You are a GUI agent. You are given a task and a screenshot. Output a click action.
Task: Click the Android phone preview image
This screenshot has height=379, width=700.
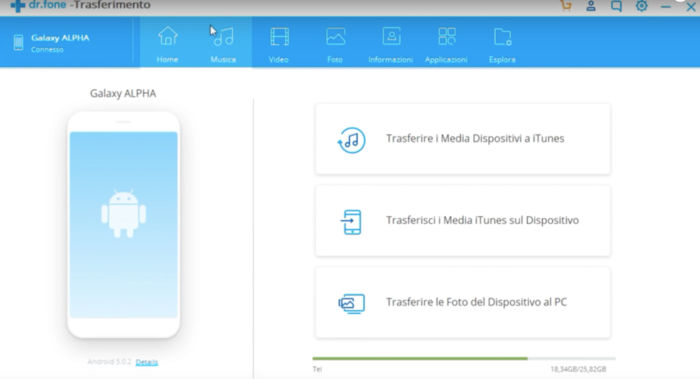(x=124, y=225)
